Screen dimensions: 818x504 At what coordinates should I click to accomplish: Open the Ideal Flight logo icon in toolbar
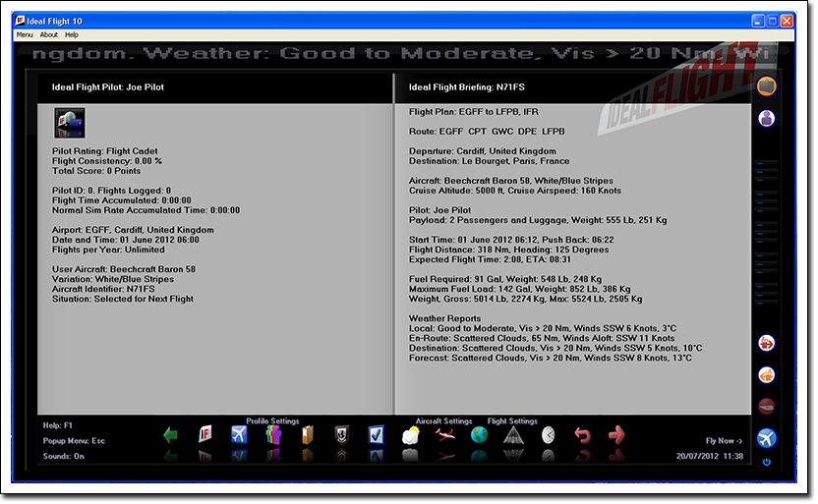(205, 434)
